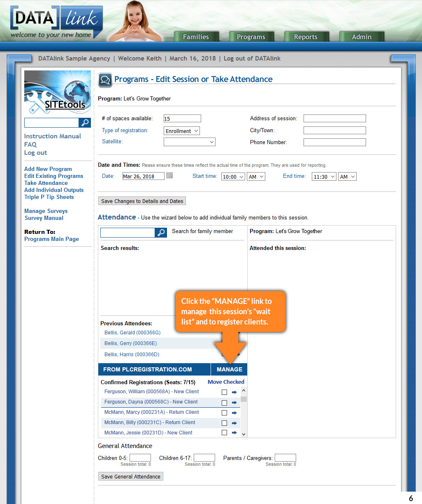The height and width of the screenshot is (504, 422).
Task: Click the arrow next to McMann, Jessie
Action: click(x=234, y=433)
